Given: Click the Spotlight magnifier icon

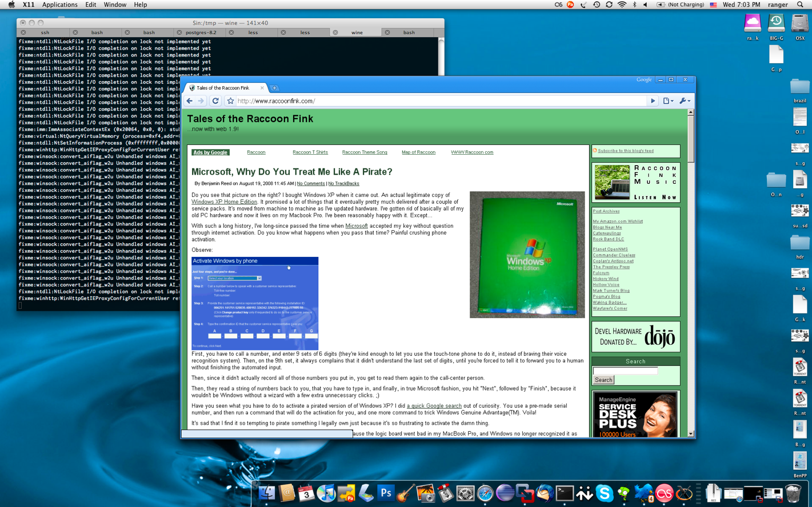Looking at the screenshot, I should pyautogui.click(x=800, y=5).
